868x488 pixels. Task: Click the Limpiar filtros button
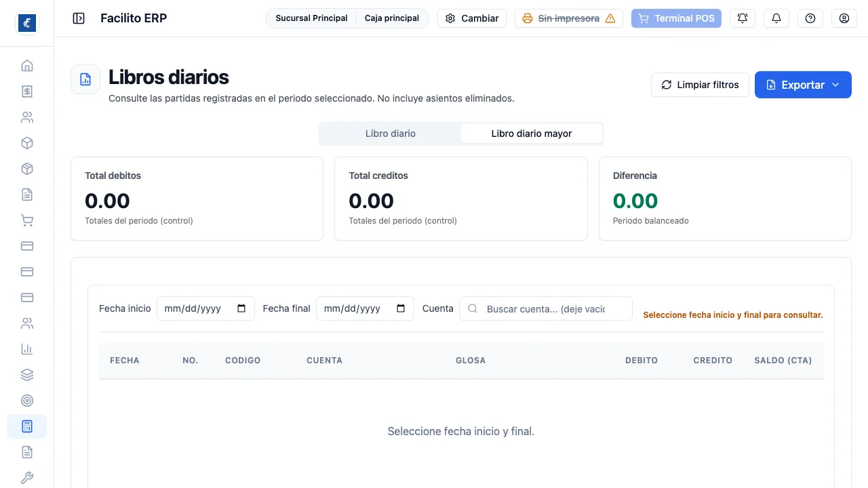[x=700, y=85]
